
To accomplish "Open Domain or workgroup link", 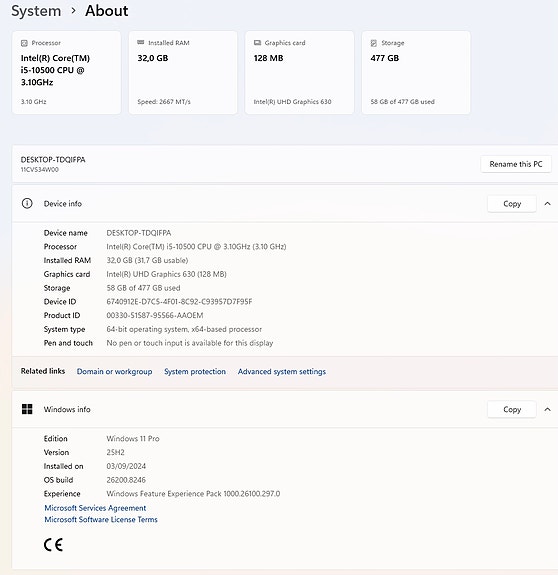I will point(114,371).
